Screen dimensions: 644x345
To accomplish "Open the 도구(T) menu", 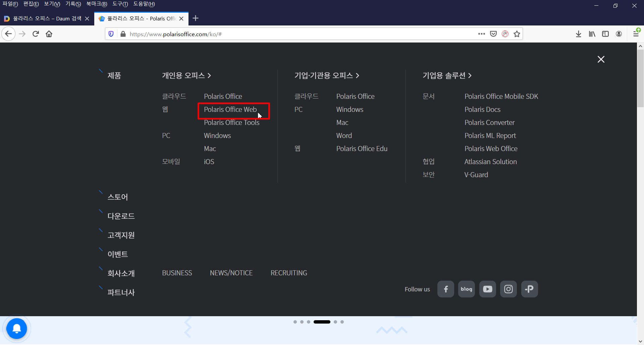I will (120, 4).
